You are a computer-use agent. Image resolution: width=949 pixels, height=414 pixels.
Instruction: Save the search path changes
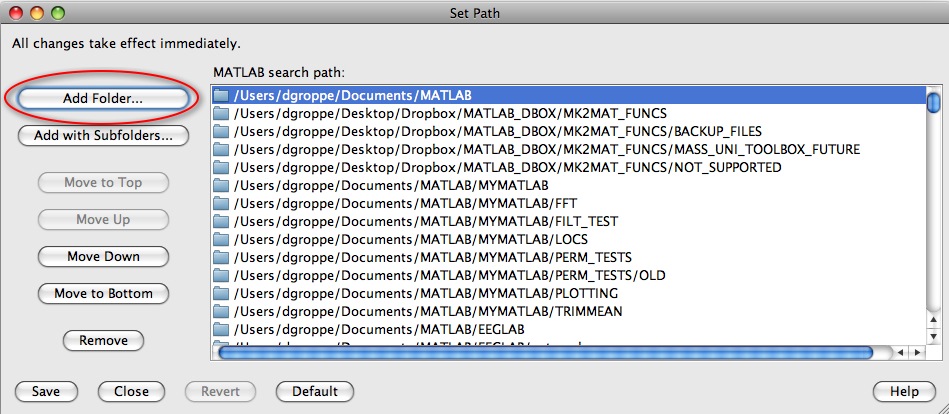pyautogui.click(x=46, y=392)
